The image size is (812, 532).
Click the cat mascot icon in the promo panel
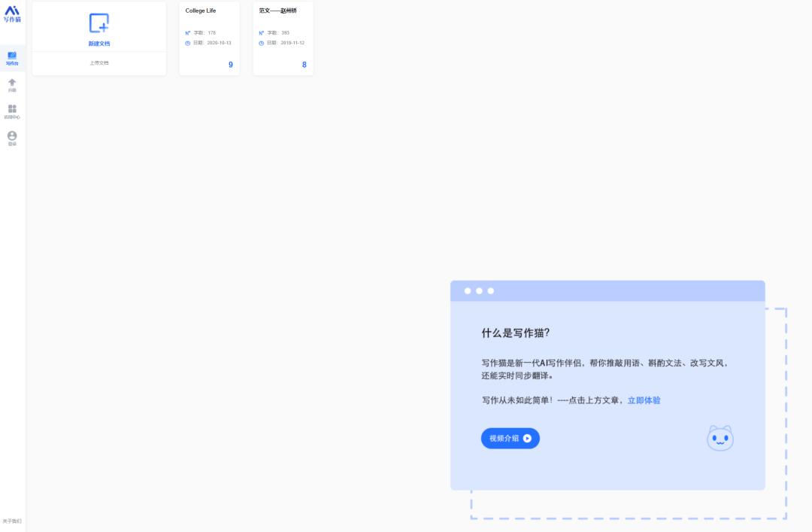point(720,438)
